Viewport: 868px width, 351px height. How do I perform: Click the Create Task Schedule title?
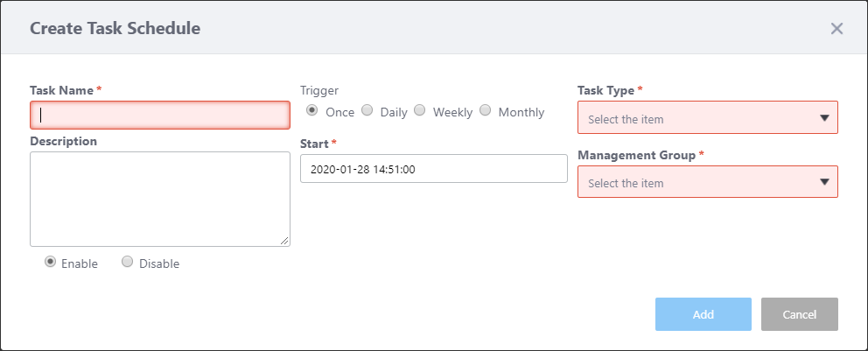click(x=115, y=28)
